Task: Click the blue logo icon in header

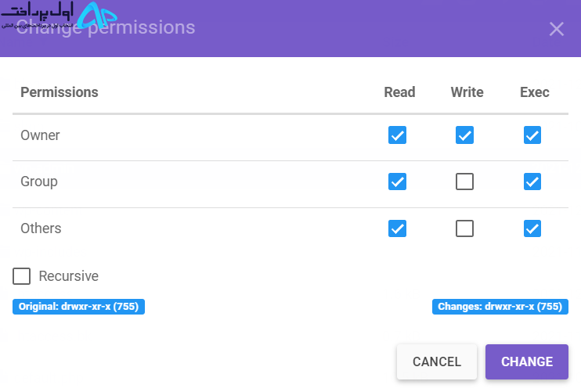Action: tap(97, 16)
